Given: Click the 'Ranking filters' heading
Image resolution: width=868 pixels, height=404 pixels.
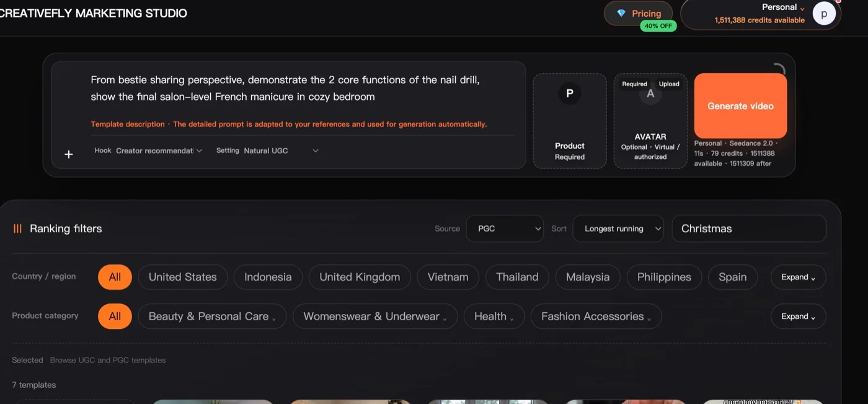Looking at the screenshot, I should pos(66,228).
